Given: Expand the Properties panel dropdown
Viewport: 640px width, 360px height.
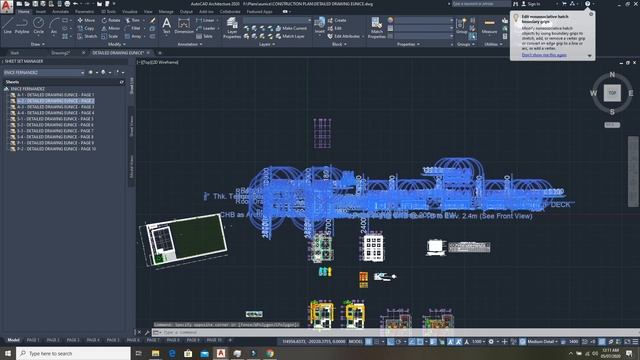Looking at the screenshot, I should [408, 44].
